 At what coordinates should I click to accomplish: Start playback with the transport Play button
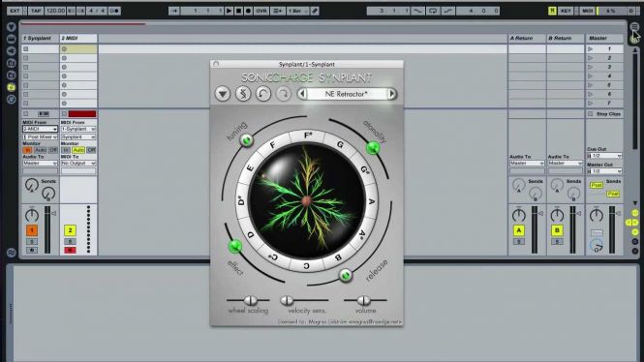(229, 11)
